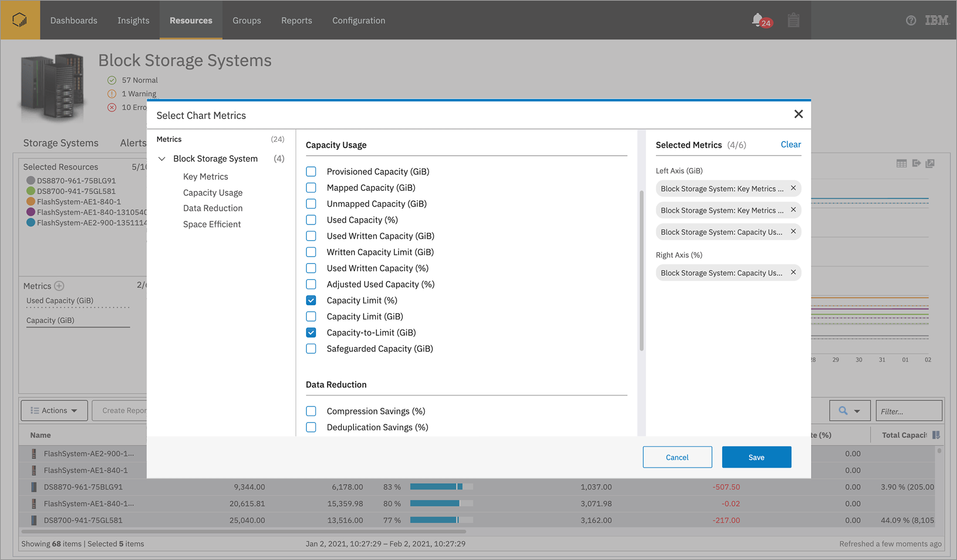Click the FlashSystem-AE2-900-1... row device icon
This screenshot has width=957, height=560.
[34, 453]
